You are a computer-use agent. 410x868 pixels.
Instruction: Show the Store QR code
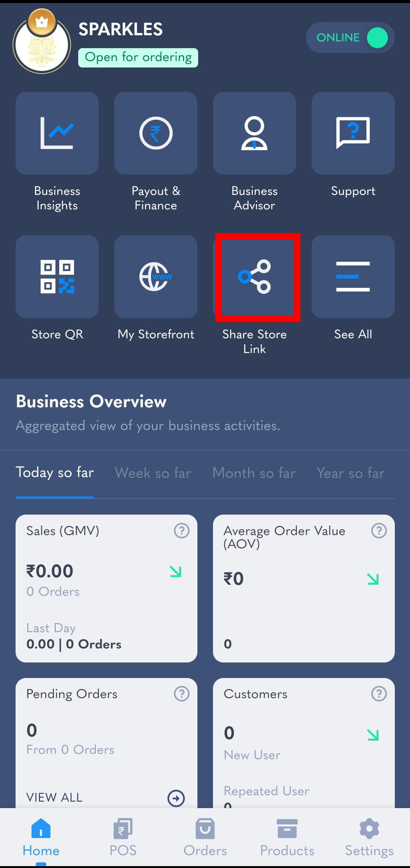click(57, 276)
